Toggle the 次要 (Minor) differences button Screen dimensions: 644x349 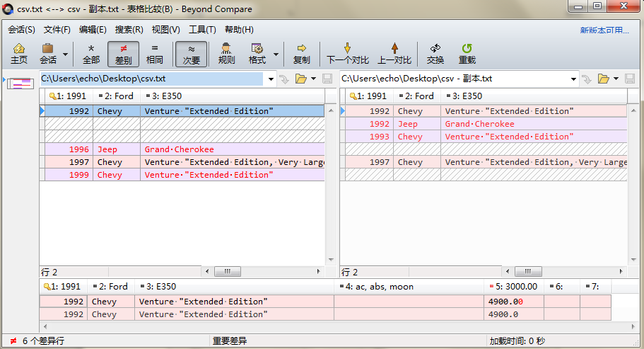(x=191, y=53)
